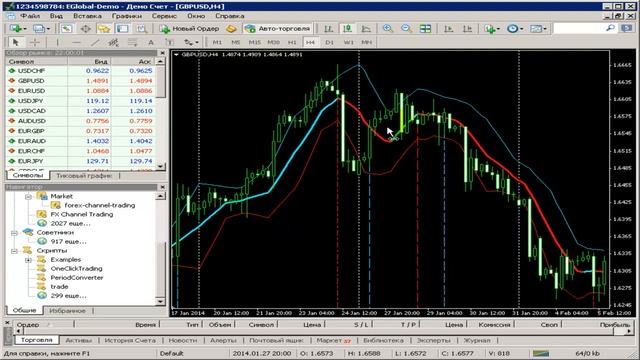Switch to H1 timeframe
Viewport: 640px width, 360px height.
pyautogui.click(x=292, y=42)
